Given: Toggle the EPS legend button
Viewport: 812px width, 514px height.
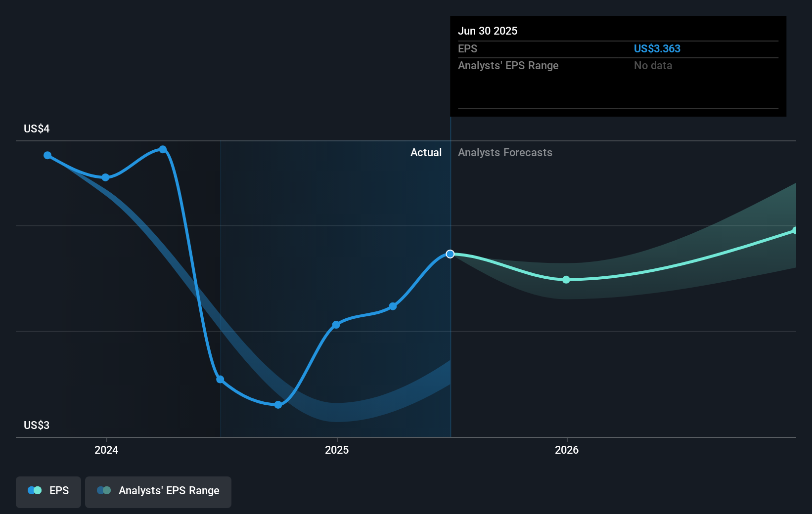Looking at the screenshot, I should 48,492.
